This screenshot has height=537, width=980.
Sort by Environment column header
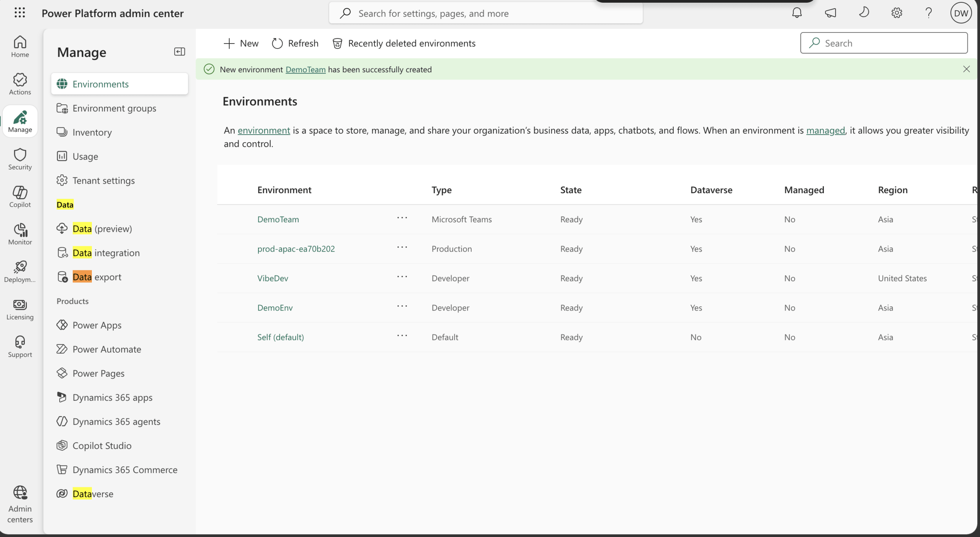284,190
